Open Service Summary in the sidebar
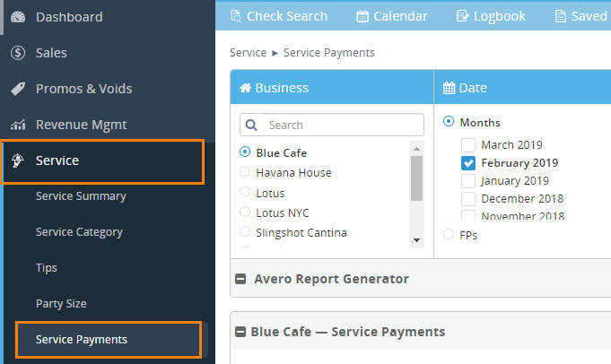The image size is (611, 364). coord(81,196)
